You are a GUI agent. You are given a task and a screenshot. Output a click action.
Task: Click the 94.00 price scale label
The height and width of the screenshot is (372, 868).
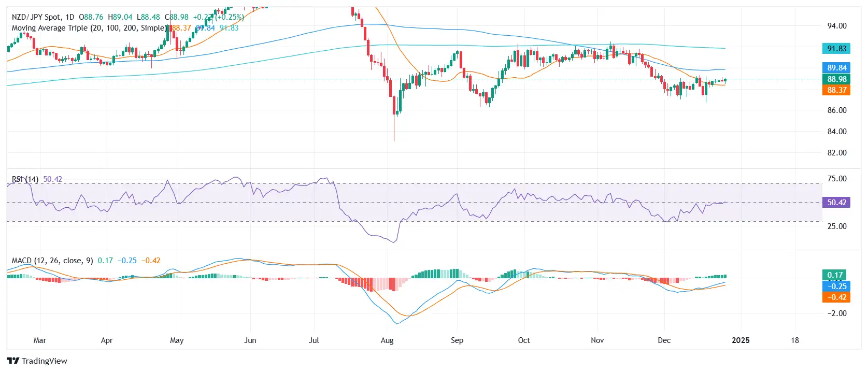tap(837, 26)
